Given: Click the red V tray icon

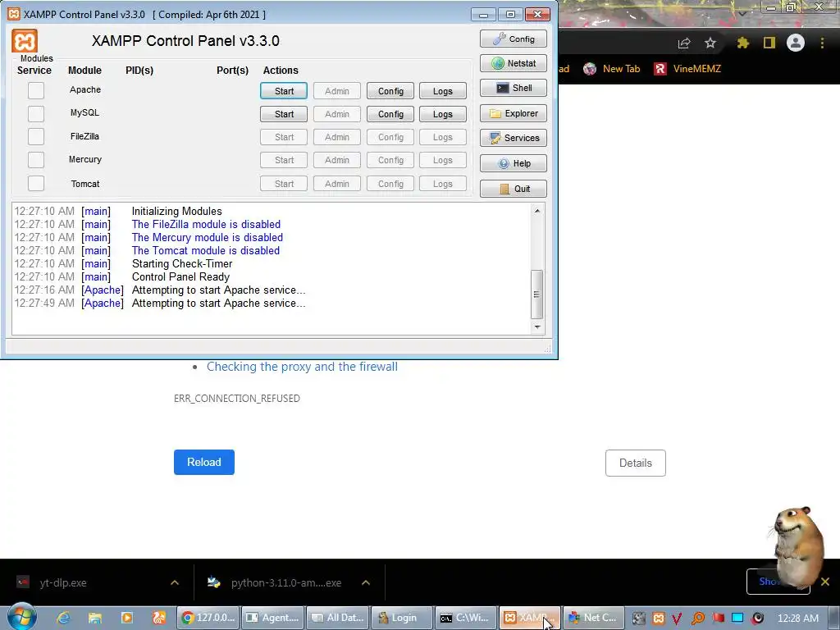Looking at the screenshot, I should 677,619.
